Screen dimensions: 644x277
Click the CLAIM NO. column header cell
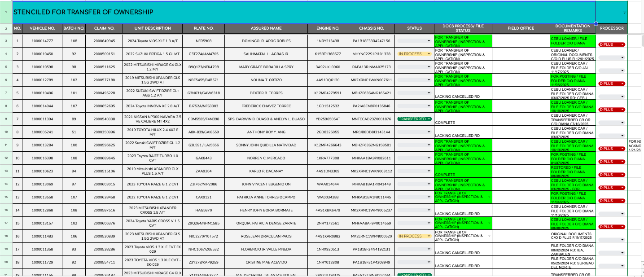point(104,28)
